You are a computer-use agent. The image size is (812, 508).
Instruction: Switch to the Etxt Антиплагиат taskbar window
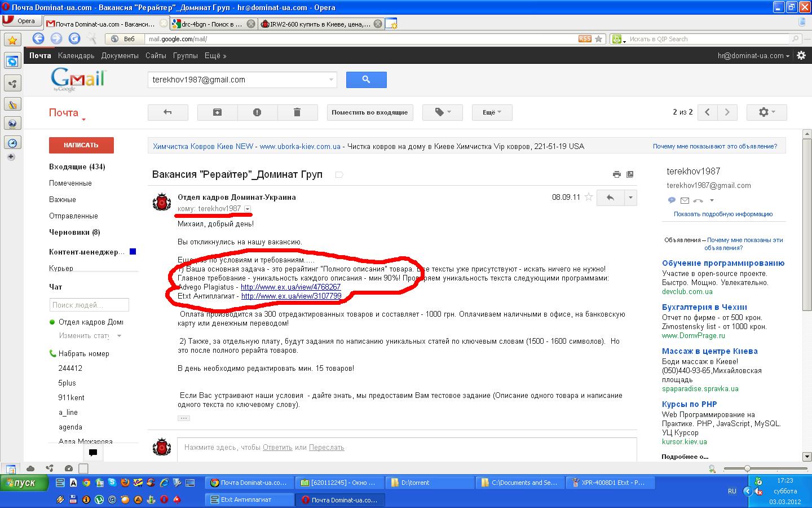click(x=250, y=500)
